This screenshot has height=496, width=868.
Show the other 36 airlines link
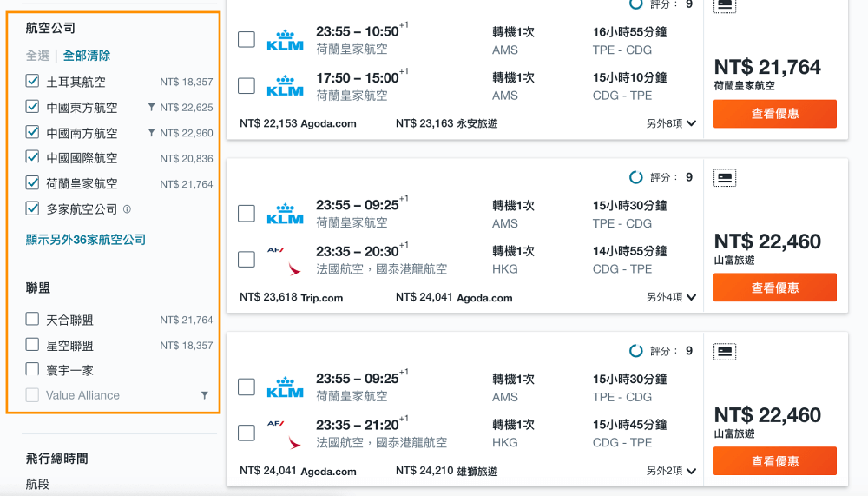[x=86, y=240]
